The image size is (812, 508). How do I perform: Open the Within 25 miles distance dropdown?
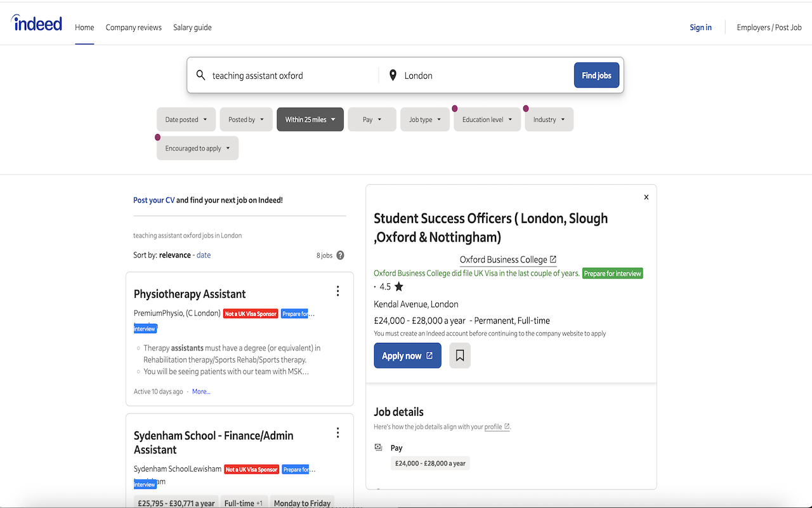click(x=310, y=119)
